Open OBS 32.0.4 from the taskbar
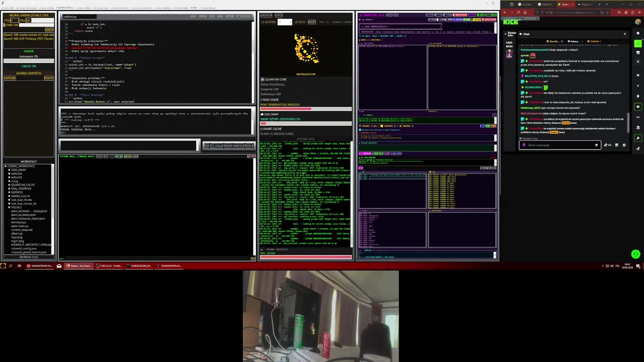This screenshot has height=362, width=644. 109,266
